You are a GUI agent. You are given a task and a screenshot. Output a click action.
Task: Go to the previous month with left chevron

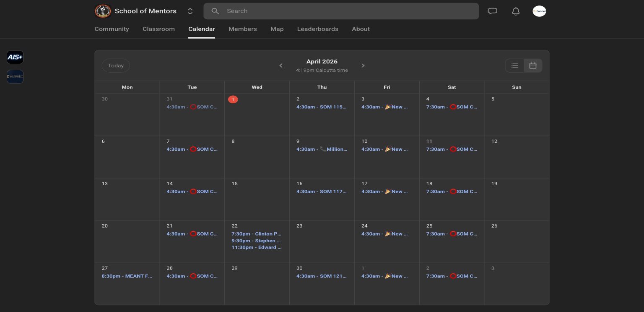pyautogui.click(x=280, y=66)
